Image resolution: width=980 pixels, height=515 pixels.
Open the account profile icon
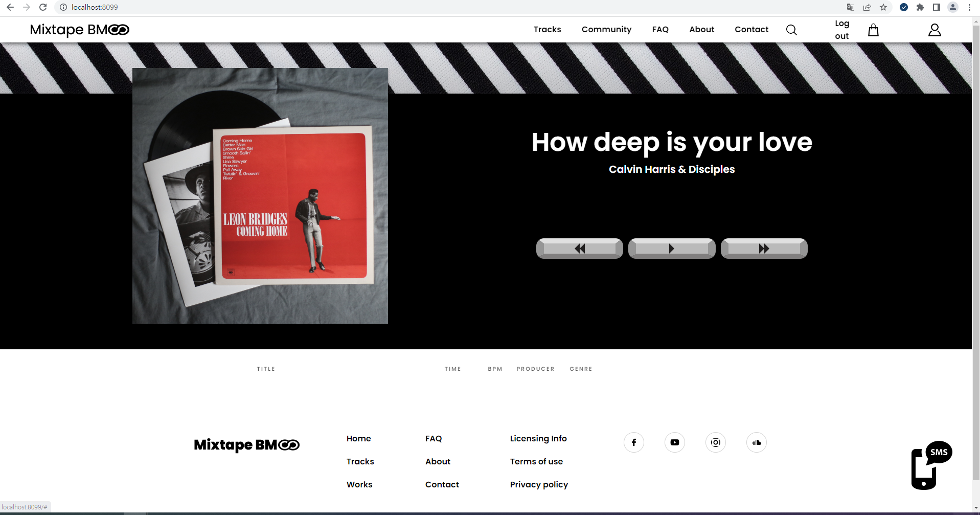click(935, 30)
